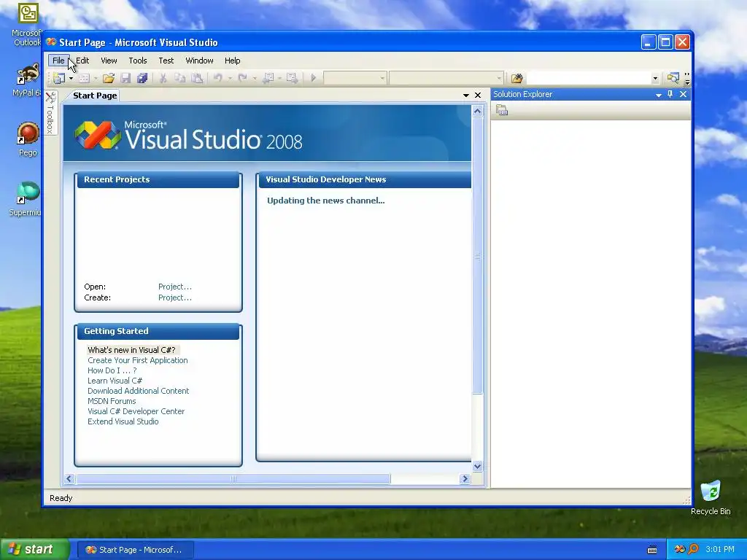
Task: Open MSDN Forums link
Action: tap(112, 402)
